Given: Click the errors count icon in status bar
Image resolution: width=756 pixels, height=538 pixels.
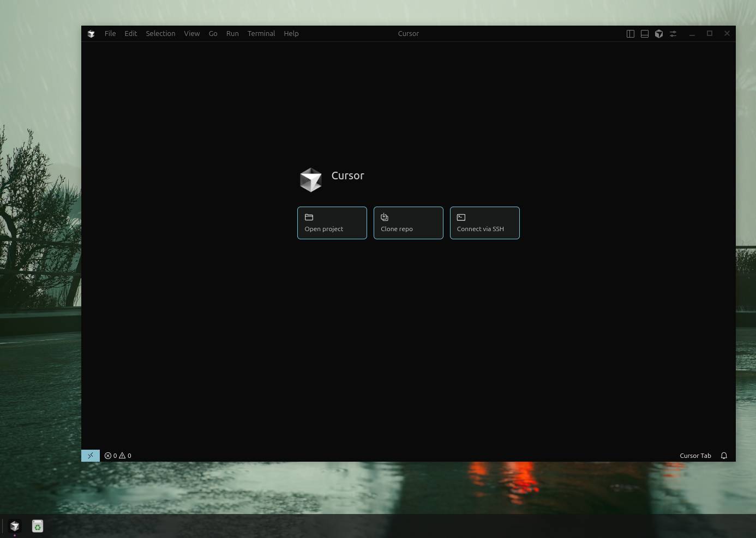Looking at the screenshot, I should pyautogui.click(x=108, y=456).
